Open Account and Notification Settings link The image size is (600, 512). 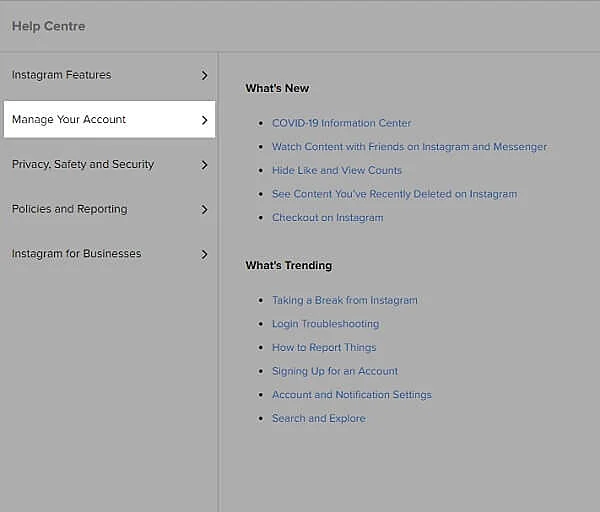click(351, 395)
